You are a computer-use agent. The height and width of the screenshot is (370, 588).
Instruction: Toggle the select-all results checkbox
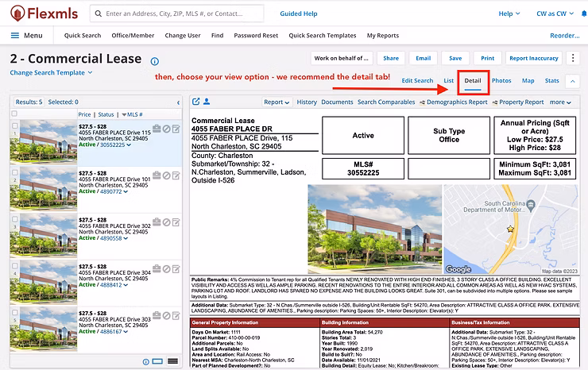14,114
